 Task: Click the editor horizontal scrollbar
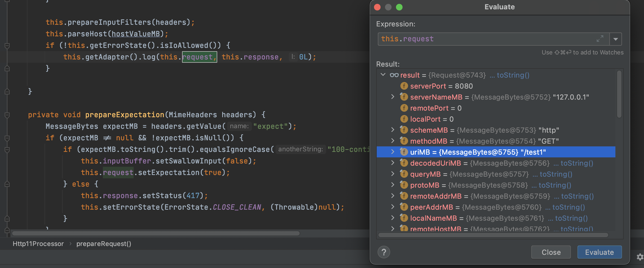[156, 233]
